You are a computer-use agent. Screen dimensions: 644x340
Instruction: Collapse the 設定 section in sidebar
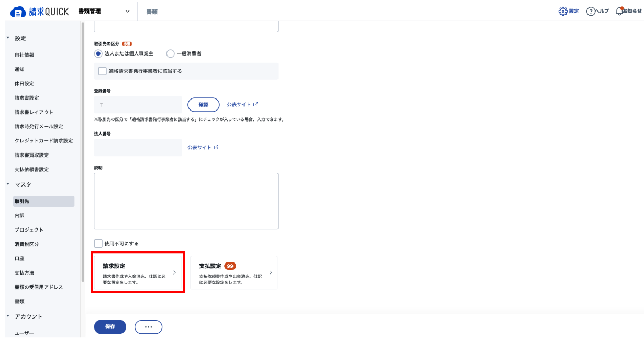coord(8,38)
